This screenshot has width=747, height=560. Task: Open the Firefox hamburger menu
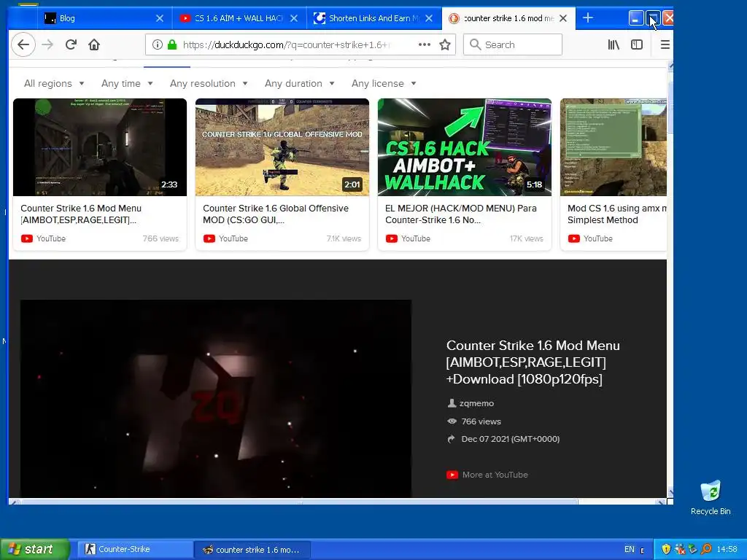pyautogui.click(x=665, y=44)
